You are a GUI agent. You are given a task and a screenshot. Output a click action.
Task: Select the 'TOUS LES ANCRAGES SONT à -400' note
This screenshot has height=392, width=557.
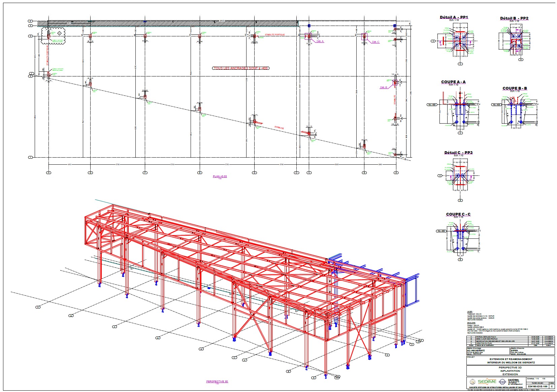coord(240,68)
